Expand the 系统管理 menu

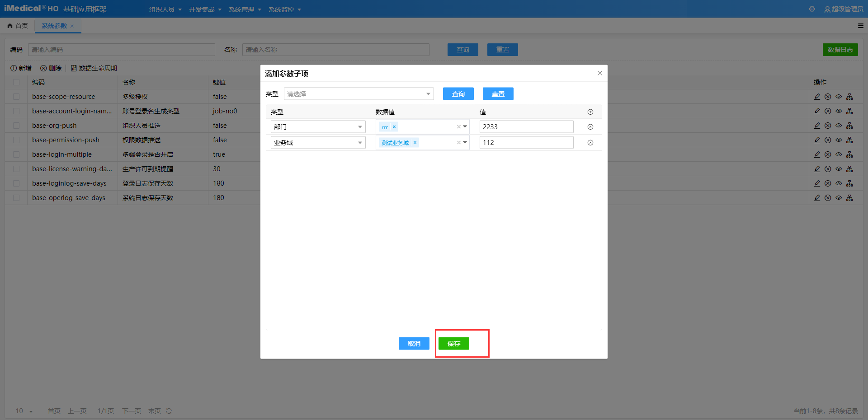pos(245,9)
